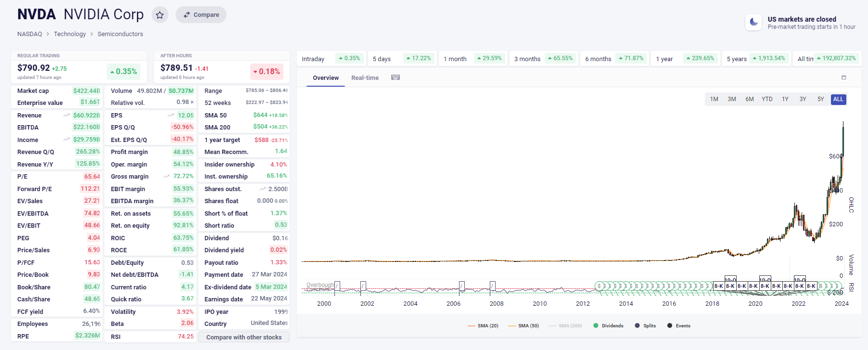Click the Beta value 2.06
This screenshot has height=350, width=868.
[x=187, y=324]
